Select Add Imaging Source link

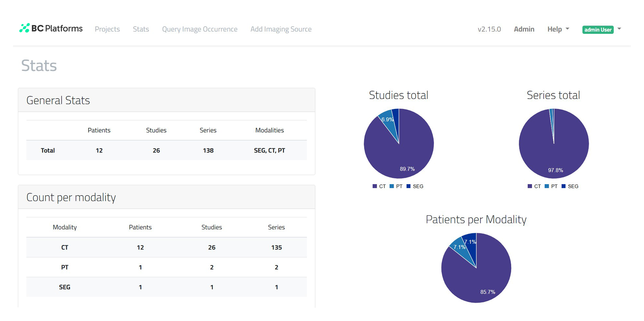[281, 29]
